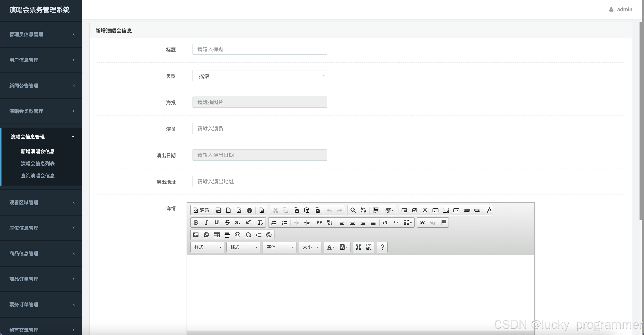Click the insert link icon
Screen dimensions: 644x335
point(422,222)
